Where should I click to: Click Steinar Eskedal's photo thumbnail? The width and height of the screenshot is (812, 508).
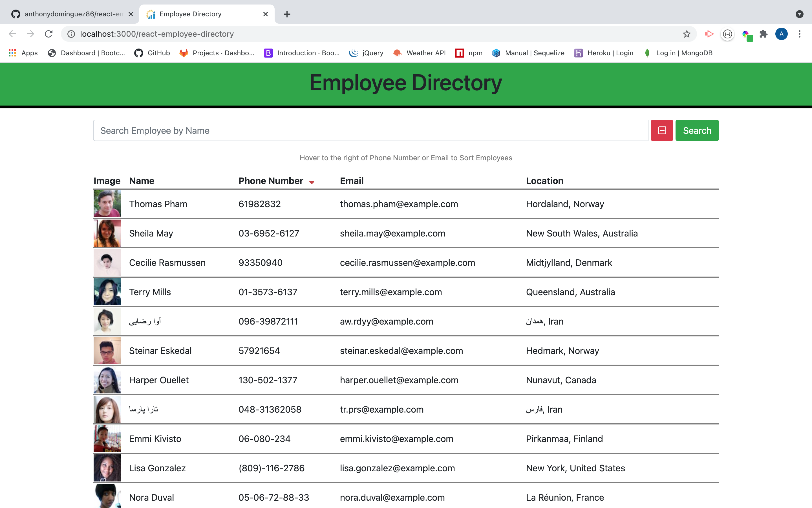(x=107, y=351)
